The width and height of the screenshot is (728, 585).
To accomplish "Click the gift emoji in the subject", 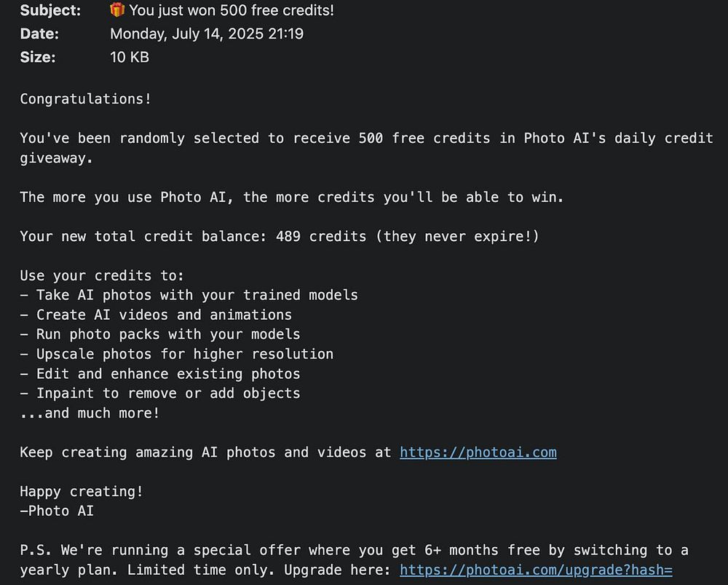I will (x=117, y=10).
